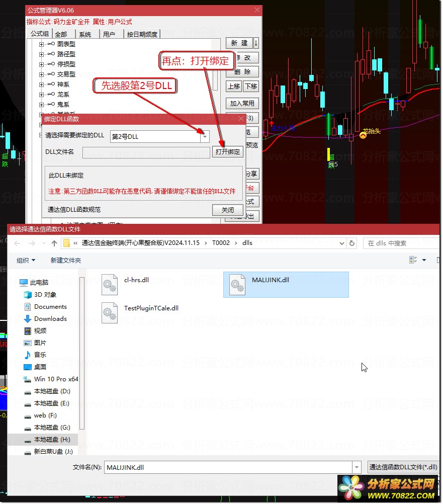Expand the 交易型 tree node
Viewport: 443px width, 504px height.
[x=41, y=74]
